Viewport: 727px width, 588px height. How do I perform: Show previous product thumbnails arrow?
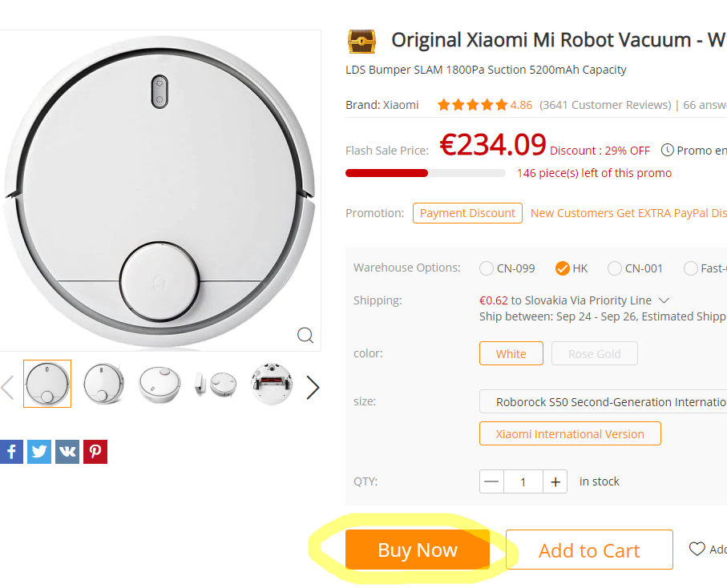tap(7, 388)
